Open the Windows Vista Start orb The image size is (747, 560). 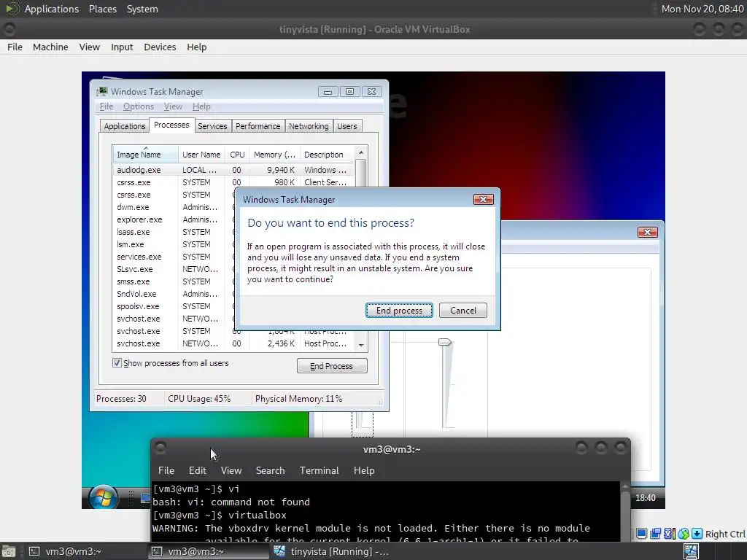click(103, 497)
